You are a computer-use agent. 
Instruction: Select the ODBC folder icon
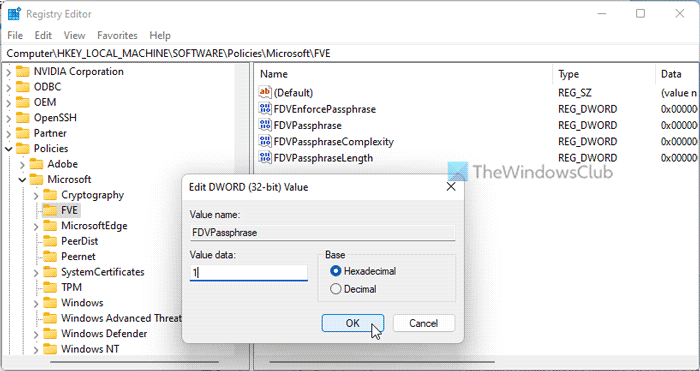tap(22, 87)
